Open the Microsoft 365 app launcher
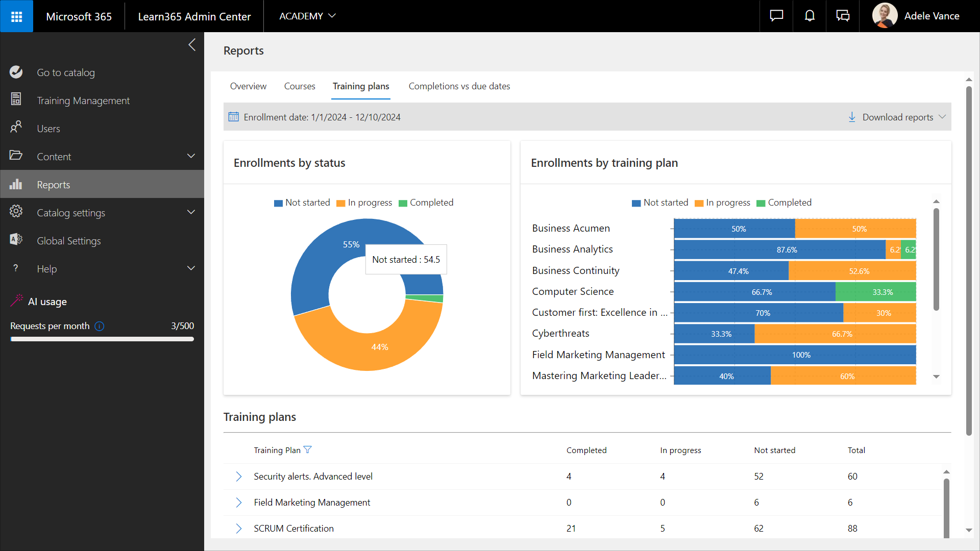The width and height of the screenshot is (980, 551). [x=16, y=16]
